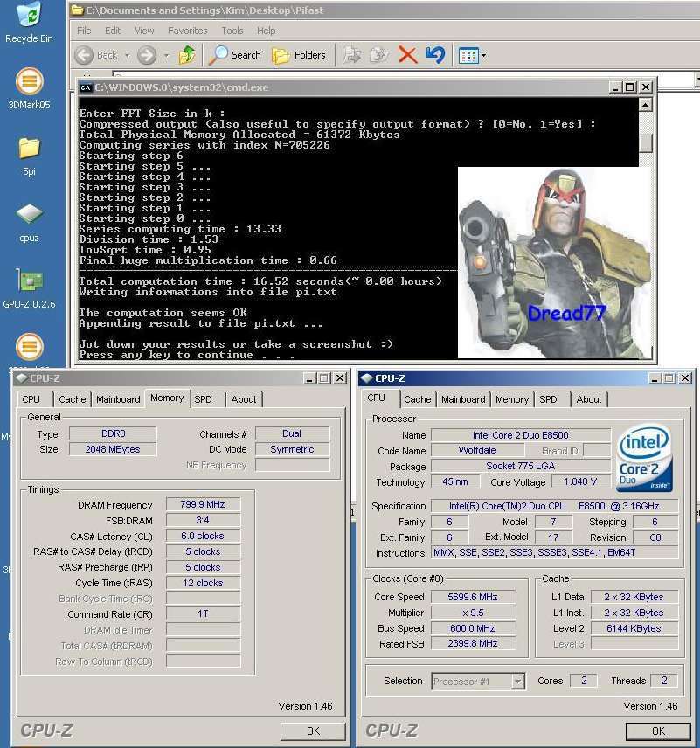Open the File menu in Explorer
This screenshot has width=700, height=748.
point(84,31)
